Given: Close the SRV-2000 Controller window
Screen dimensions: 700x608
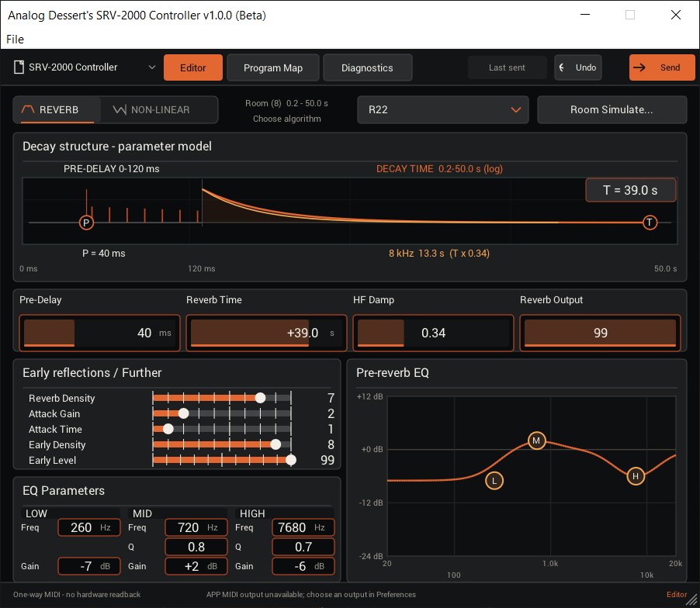Looking at the screenshot, I should point(676,15).
